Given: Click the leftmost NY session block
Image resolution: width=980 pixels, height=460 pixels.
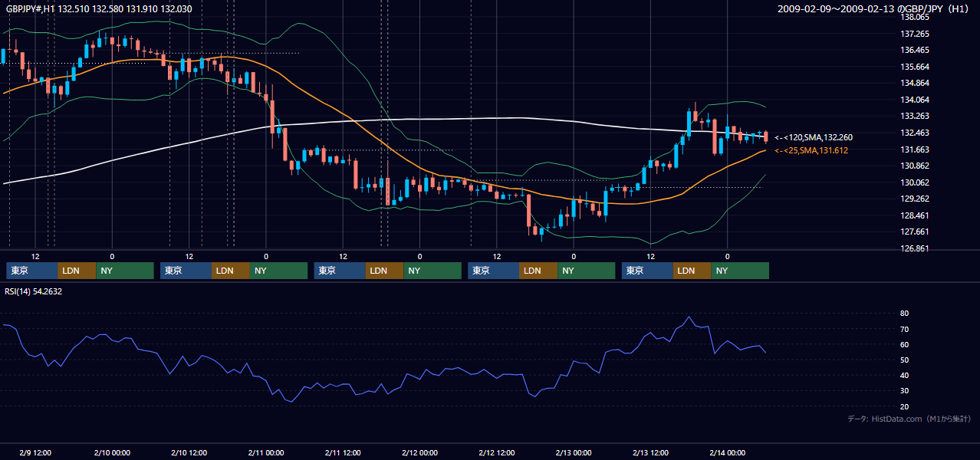Looking at the screenshot, I should (x=125, y=271).
